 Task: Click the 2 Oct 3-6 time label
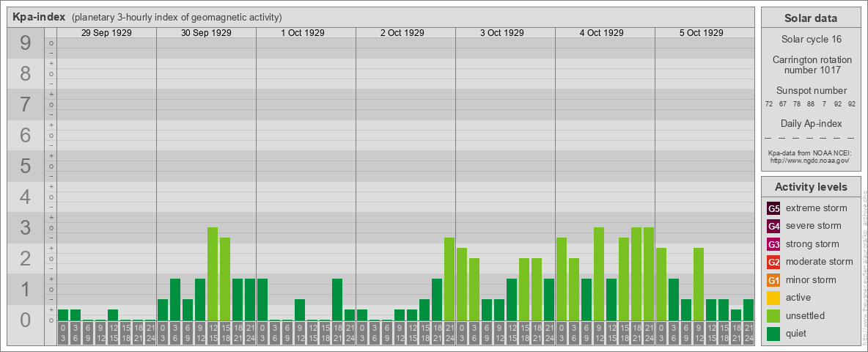(374, 334)
